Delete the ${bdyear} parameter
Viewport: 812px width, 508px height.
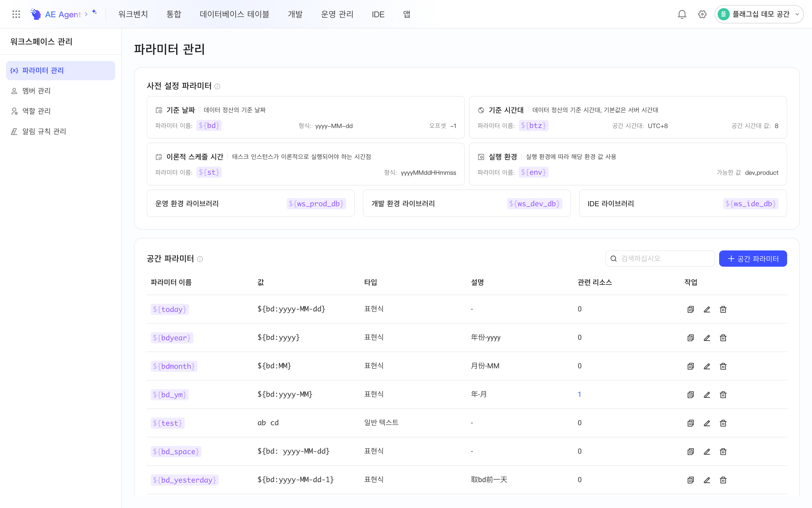pos(723,338)
